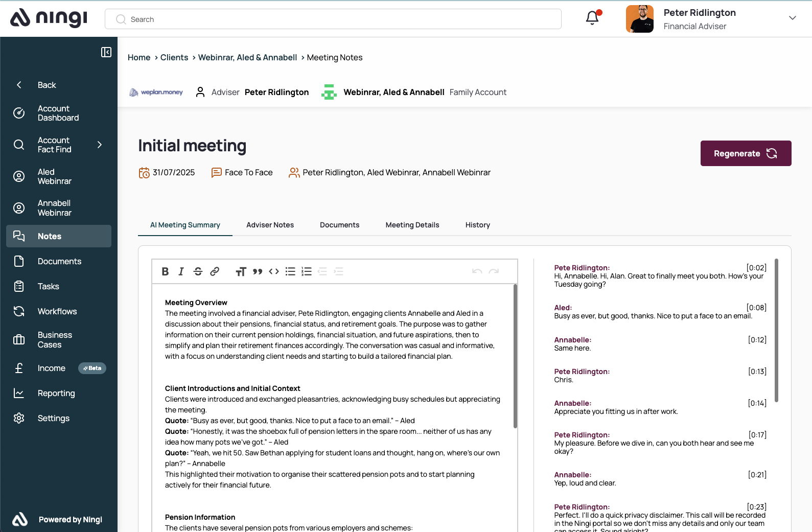Toggle bold formatting in editor toolbar
This screenshot has height=532, width=812.
pos(165,271)
